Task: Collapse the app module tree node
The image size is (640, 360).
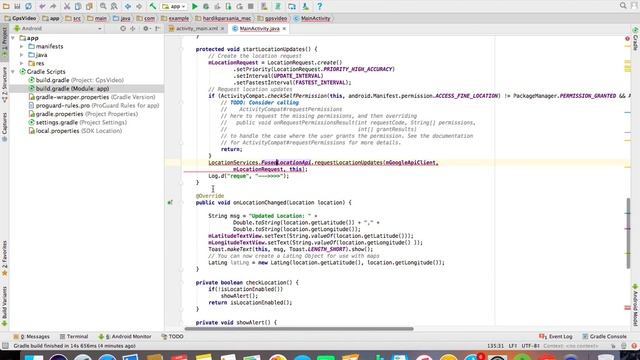Action: pos(13,38)
